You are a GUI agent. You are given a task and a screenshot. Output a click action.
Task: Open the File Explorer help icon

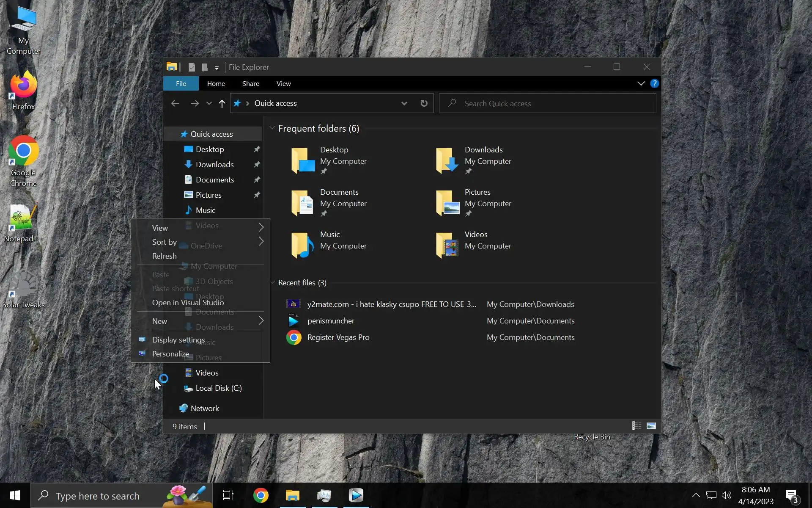point(654,83)
